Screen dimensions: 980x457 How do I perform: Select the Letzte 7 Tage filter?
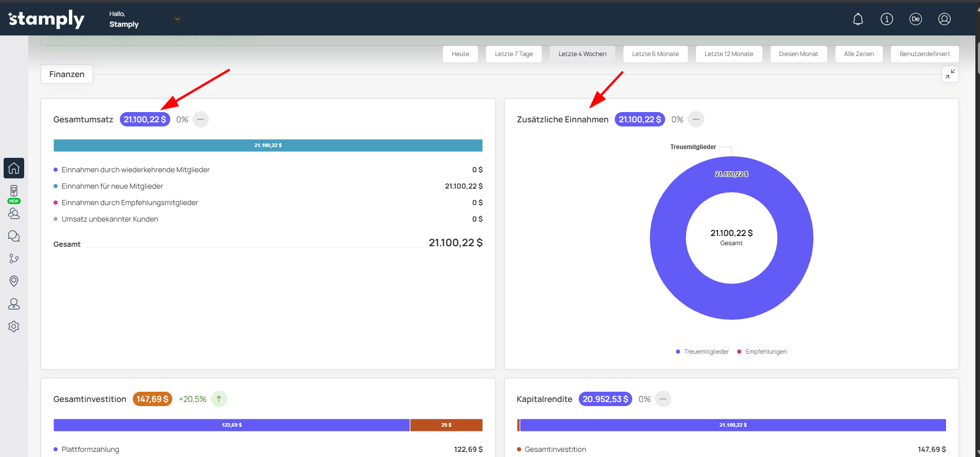tap(513, 54)
